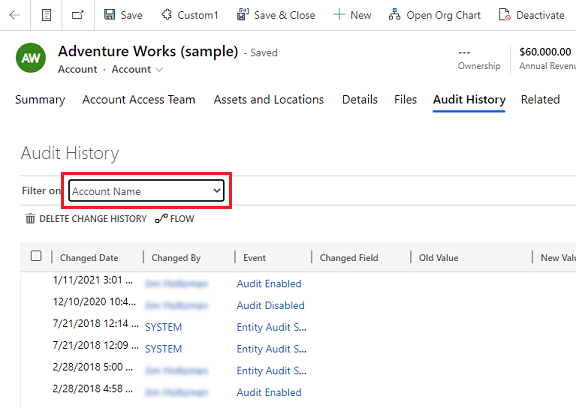Image resolution: width=576 pixels, height=408 pixels.
Task: Open Org Chart for this account
Action: tap(435, 15)
